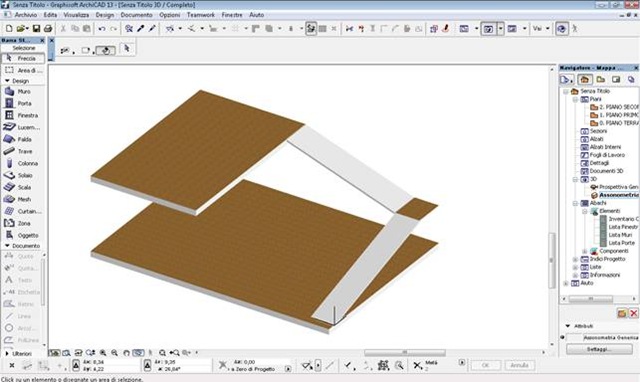Toggle the Publisher Sets view in Navigator

(x=631, y=80)
